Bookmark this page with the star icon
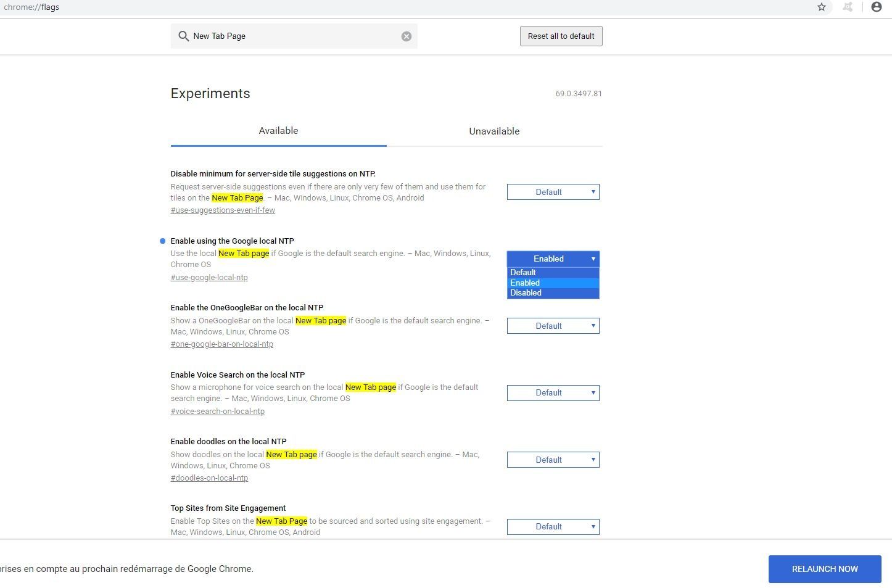This screenshot has width=892, height=588. point(822,7)
